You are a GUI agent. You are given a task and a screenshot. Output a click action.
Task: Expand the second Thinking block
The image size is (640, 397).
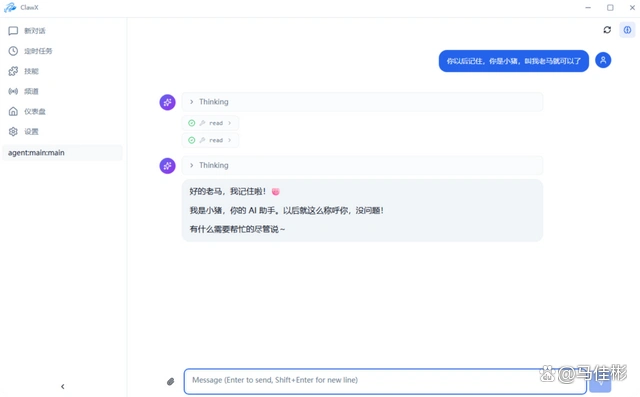362,165
